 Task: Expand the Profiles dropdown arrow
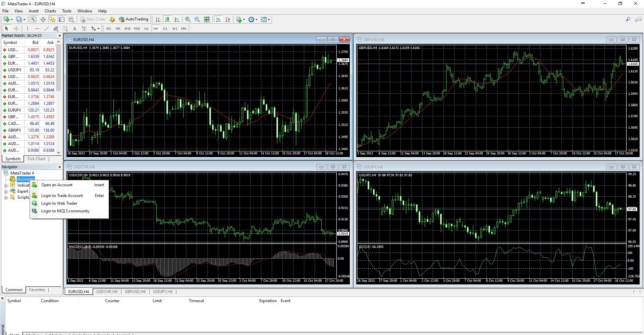coord(24,19)
